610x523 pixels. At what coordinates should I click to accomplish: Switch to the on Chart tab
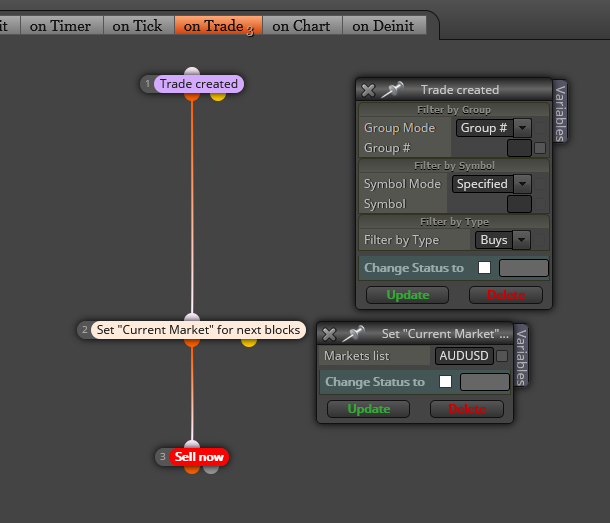click(301, 26)
